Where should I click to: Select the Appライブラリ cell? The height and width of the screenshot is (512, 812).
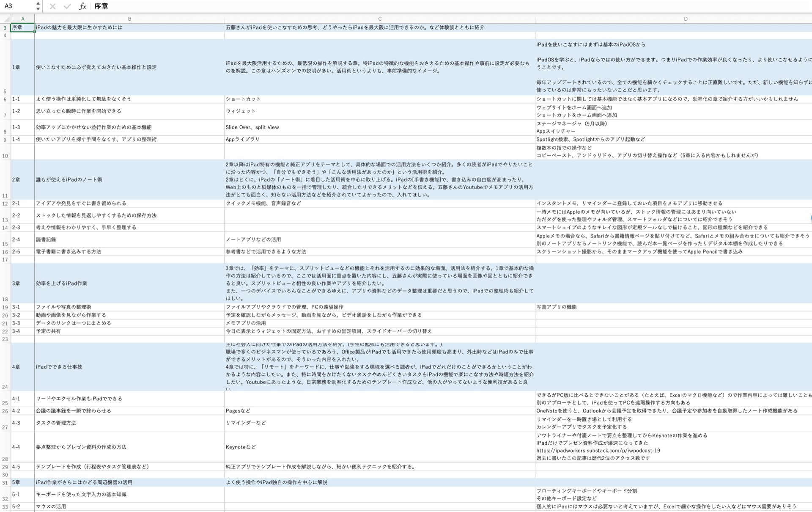[380, 139]
